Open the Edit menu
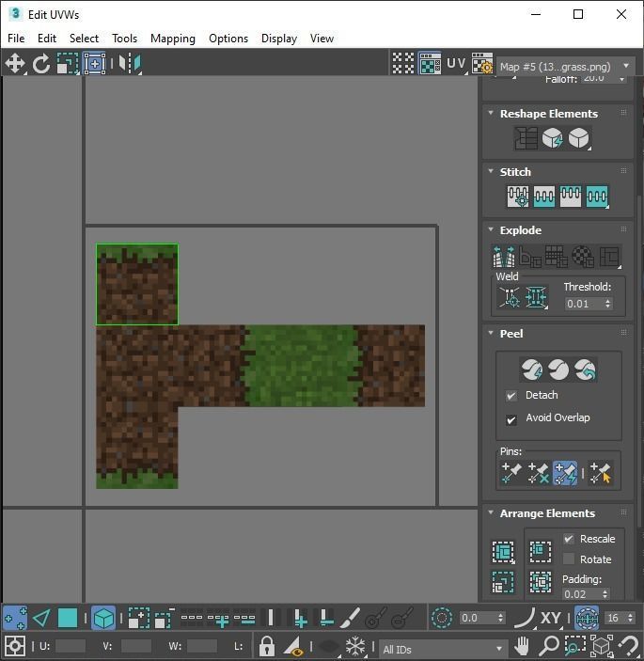The image size is (644, 661). tap(47, 39)
